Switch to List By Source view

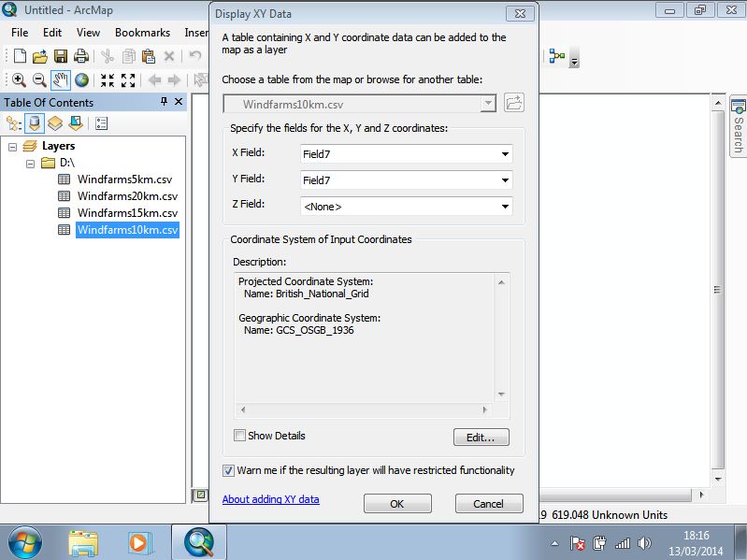click(35, 123)
